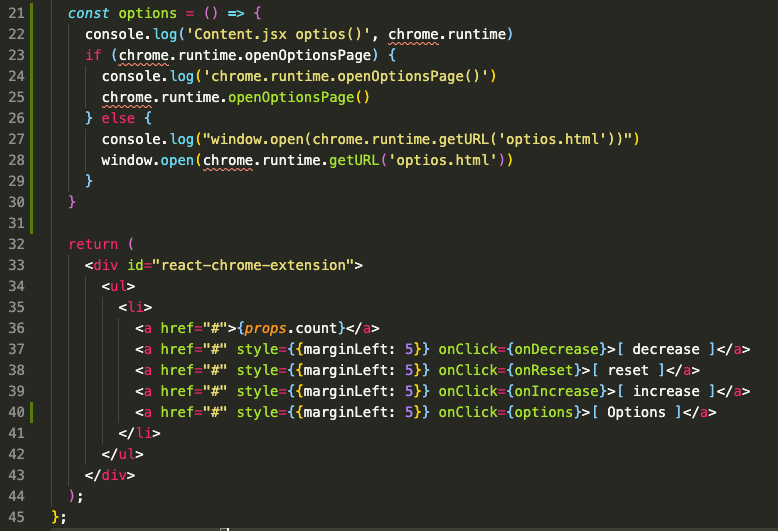Click the opening ul tag on line 34
The image size is (778, 531).
(118, 286)
